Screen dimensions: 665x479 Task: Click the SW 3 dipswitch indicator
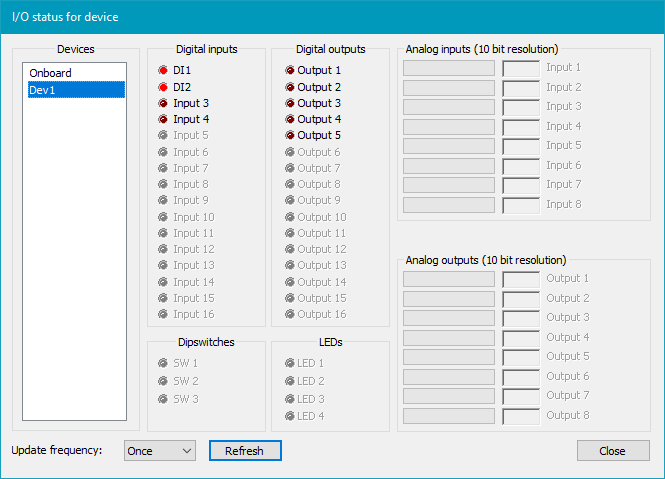point(163,399)
